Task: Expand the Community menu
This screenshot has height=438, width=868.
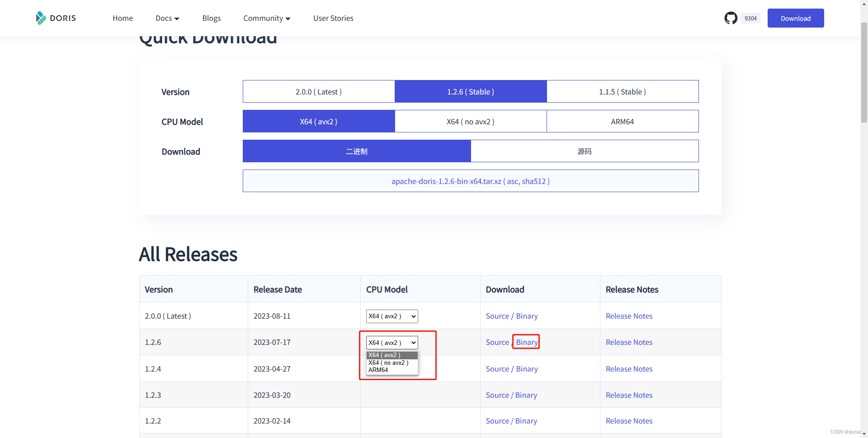Action: (x=267, y=18)
